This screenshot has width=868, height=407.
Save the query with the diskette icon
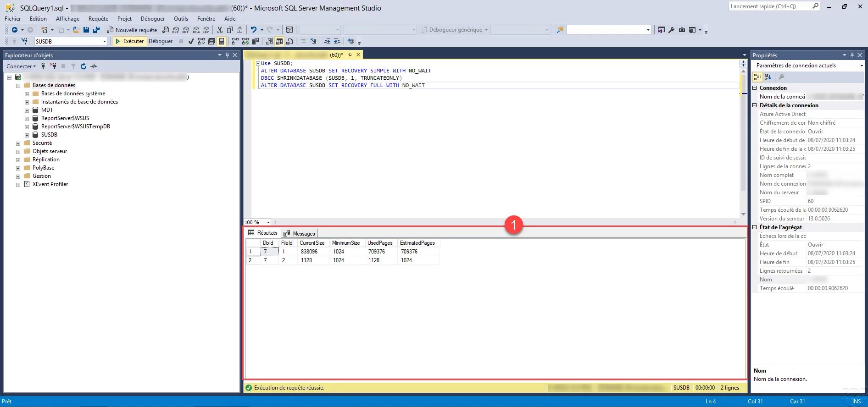tap(86, 30)
